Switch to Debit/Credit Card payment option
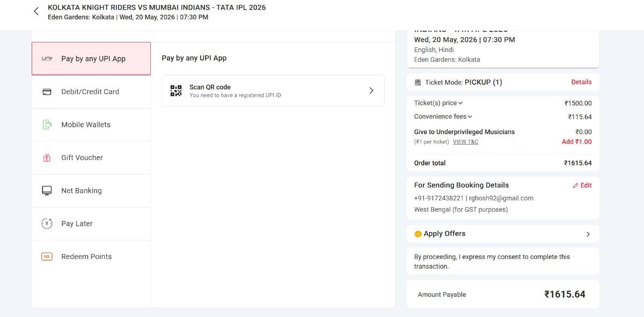644x317 pixels. pyautogui.click(x=91, y=92)
